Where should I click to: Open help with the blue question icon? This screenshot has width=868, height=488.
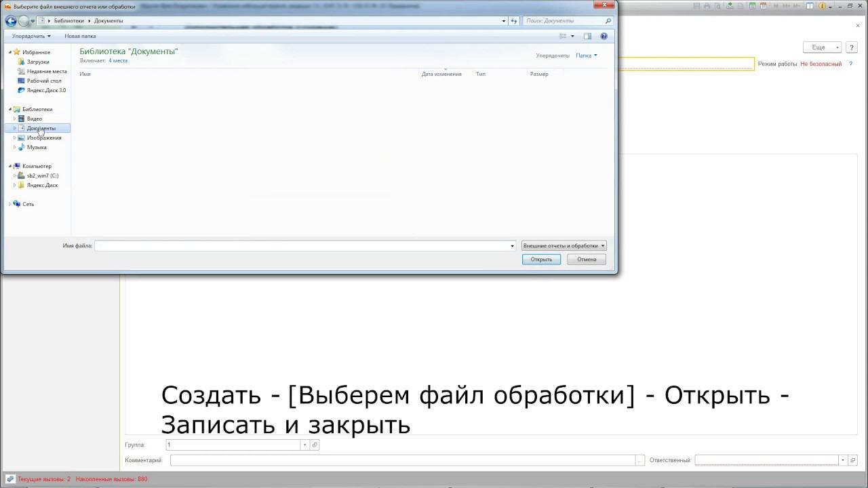pos(604,36)
